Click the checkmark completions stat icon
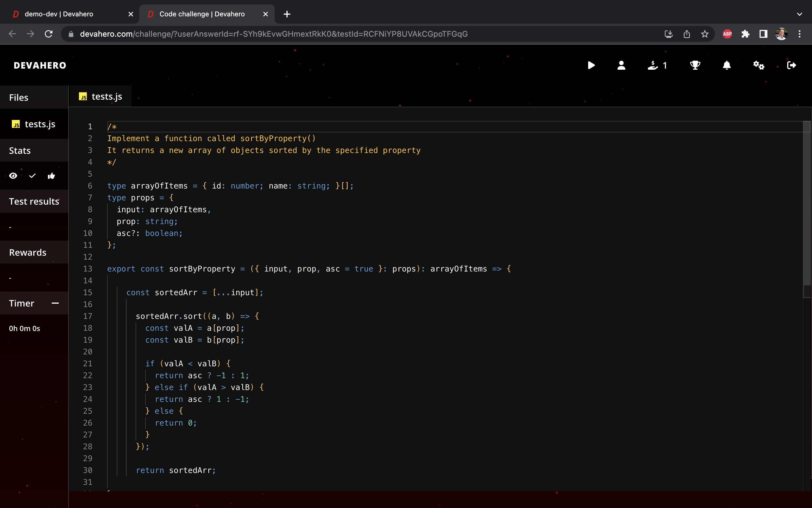Image resolution: width=812 pixels, height=508 pixels. pos(32,176)
